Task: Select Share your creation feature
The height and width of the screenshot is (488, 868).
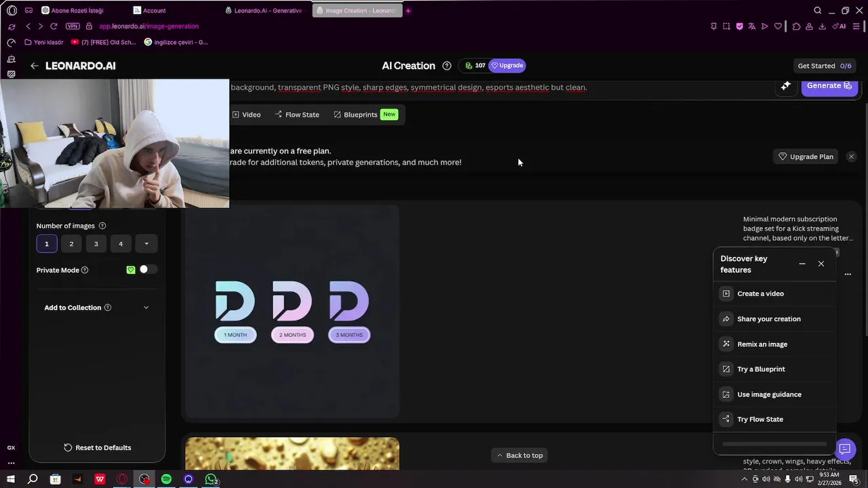Action: 774,319
